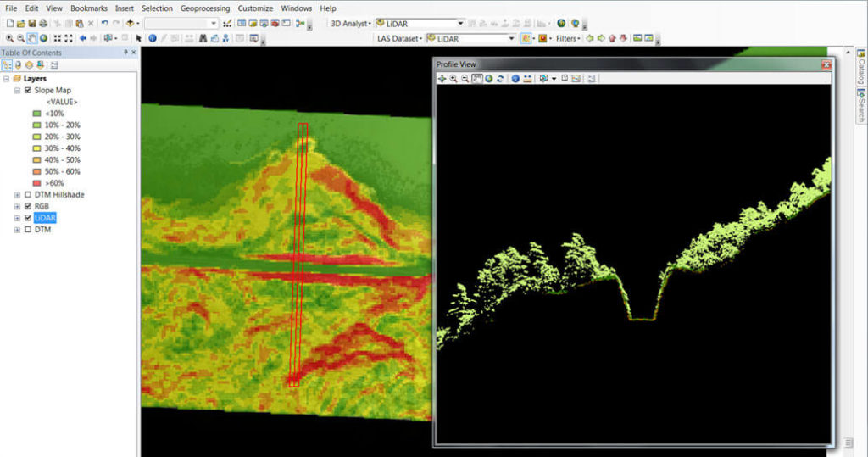Click the 30% - 40% yellow legend swatch

coord(36,148)
